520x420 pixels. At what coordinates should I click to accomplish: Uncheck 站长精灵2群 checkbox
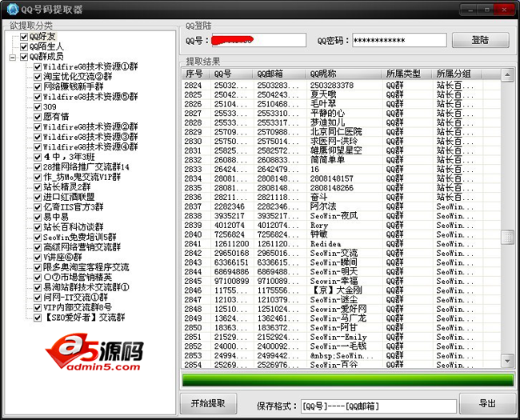[38, 187]
